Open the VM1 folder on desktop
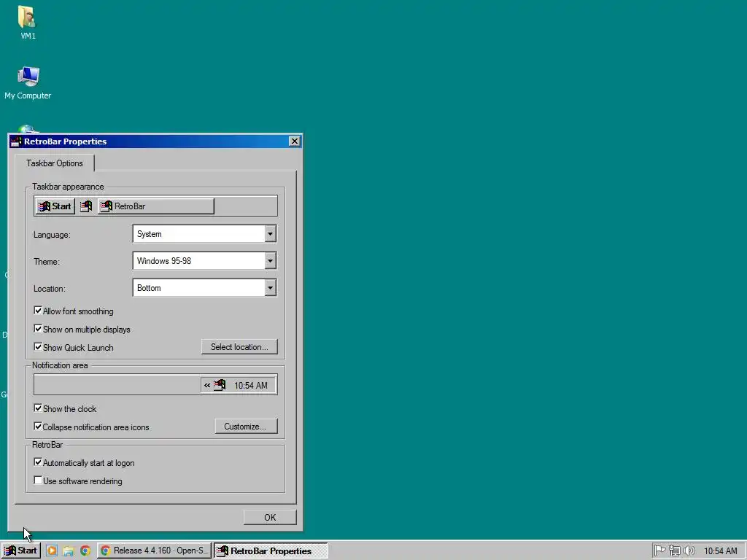The width and height of the screenshot is (747, 560). [27, 22]
